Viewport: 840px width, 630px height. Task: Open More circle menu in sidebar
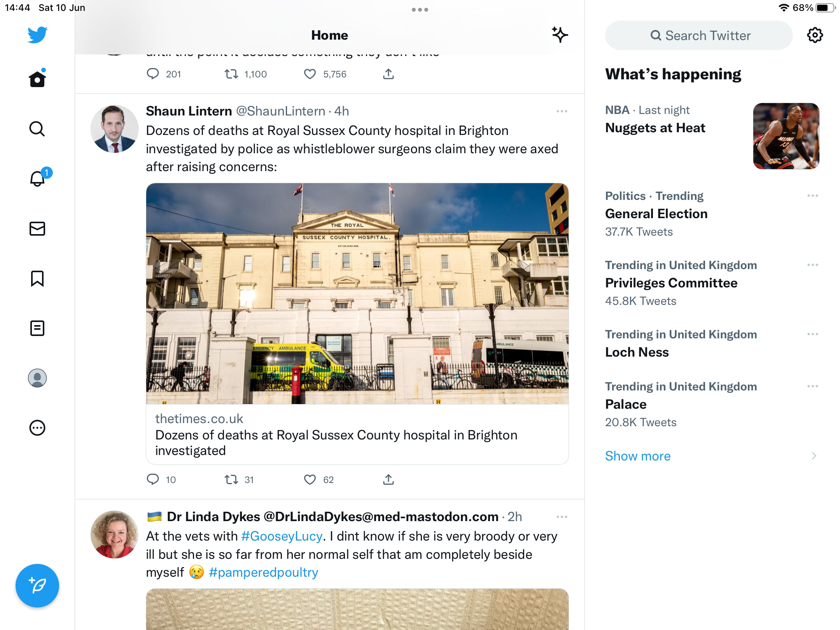coord(37,428)
